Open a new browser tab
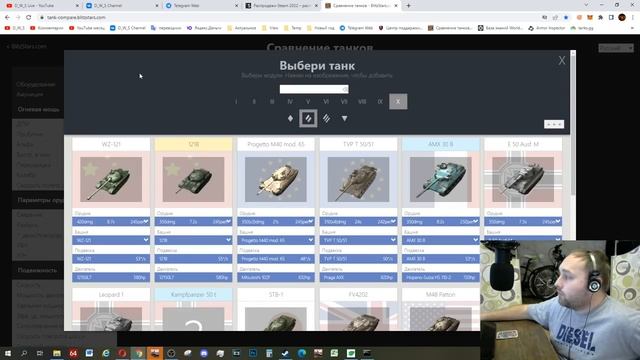This screenshot has height=360, width=640. coord(408,6)
